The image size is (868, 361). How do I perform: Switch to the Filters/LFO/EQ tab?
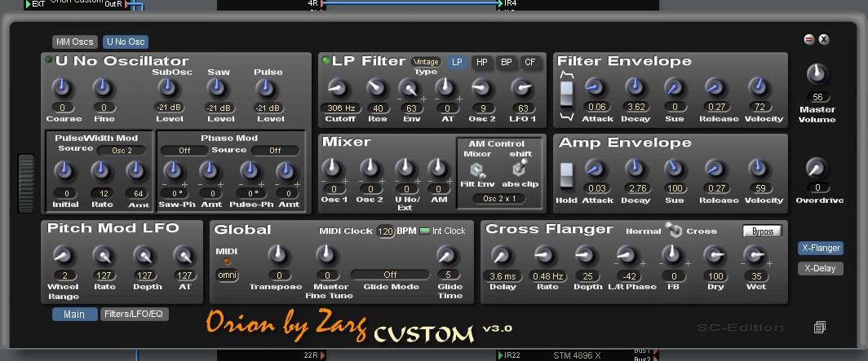pos(135,314)
